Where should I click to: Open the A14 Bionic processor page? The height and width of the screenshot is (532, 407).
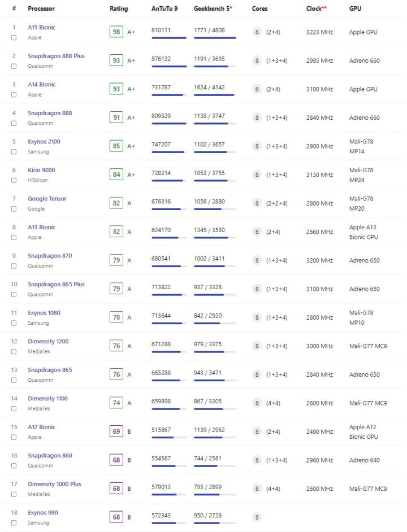[x=42, y=84]
